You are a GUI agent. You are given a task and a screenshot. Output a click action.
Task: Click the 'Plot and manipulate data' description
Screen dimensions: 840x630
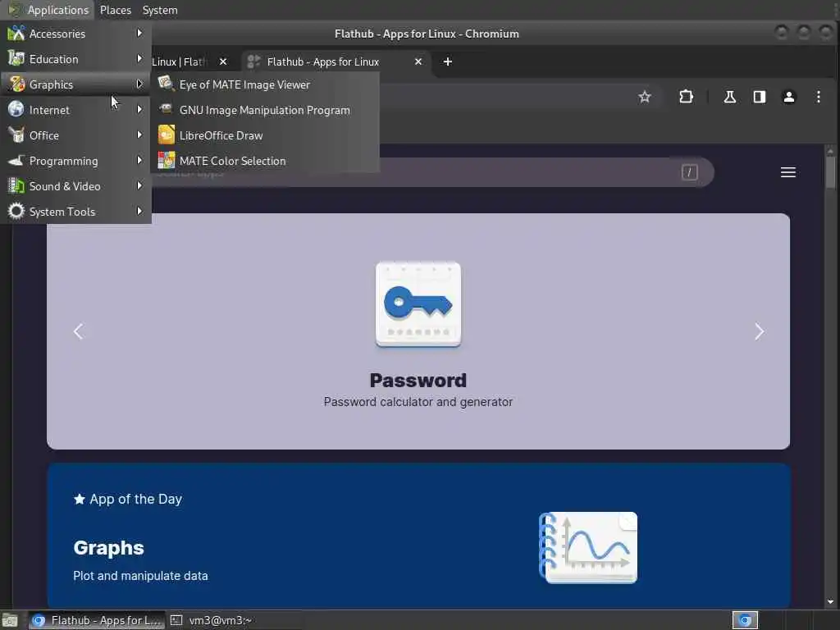tap(140, 576)
